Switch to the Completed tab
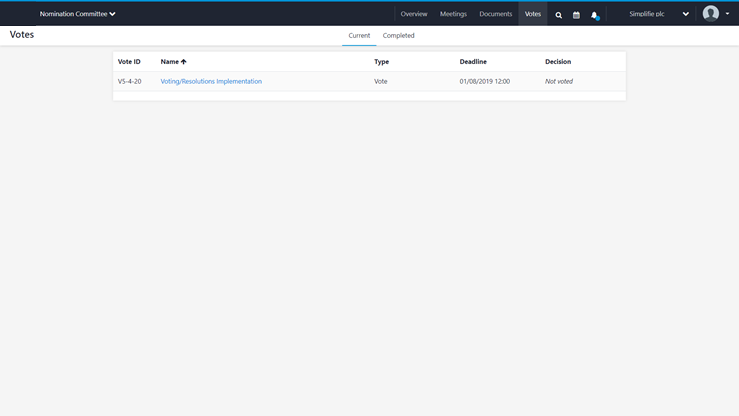Viewport: 739px width, 416px height. coord(398,36)
